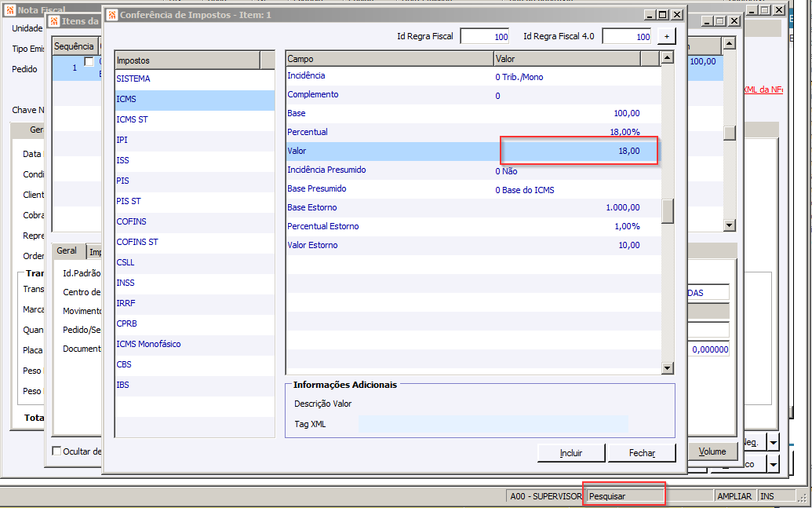The image size is (812, 508).
Task: Select SISTEMA in the Impostos list
Action: [195, 79]
